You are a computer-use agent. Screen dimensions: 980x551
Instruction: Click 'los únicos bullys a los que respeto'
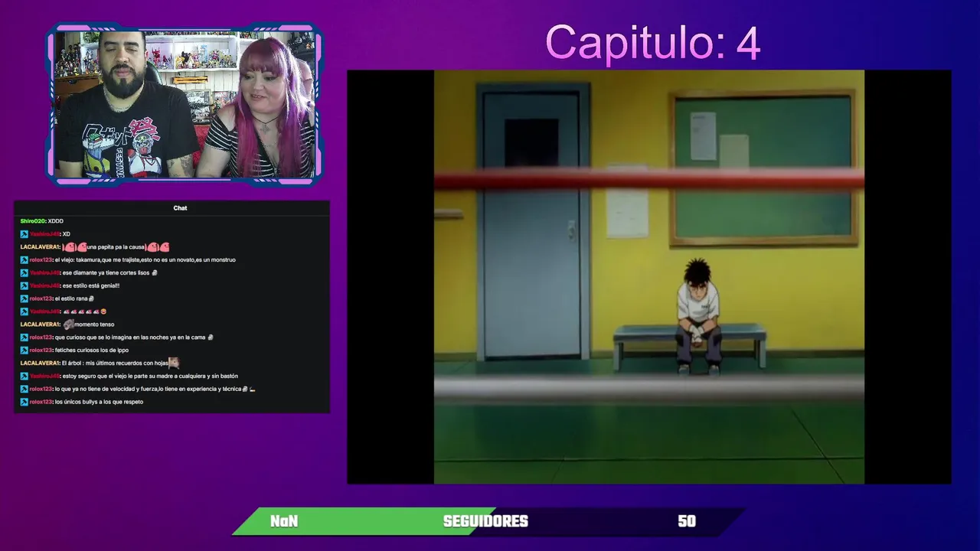click(99, 402)
